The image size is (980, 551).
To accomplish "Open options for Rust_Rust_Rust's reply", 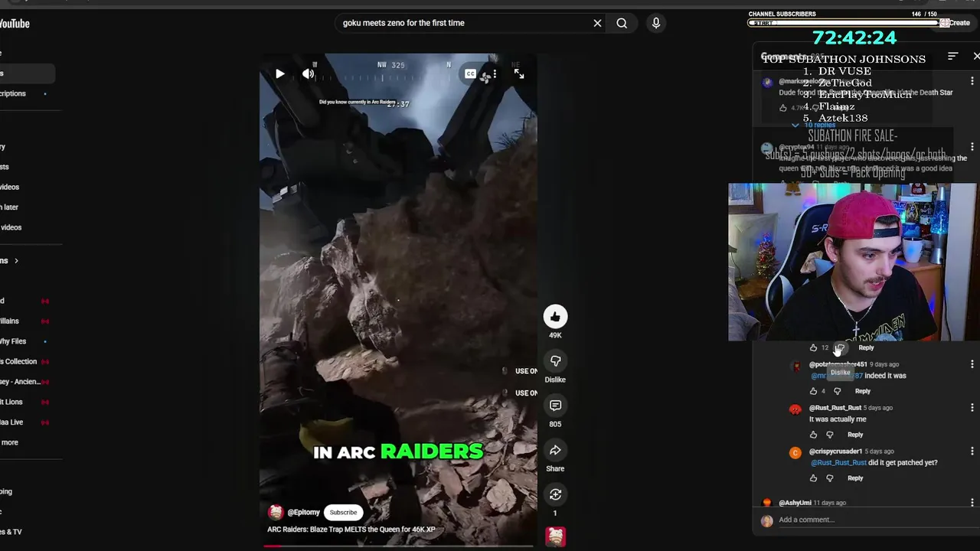I will point(972,408).
